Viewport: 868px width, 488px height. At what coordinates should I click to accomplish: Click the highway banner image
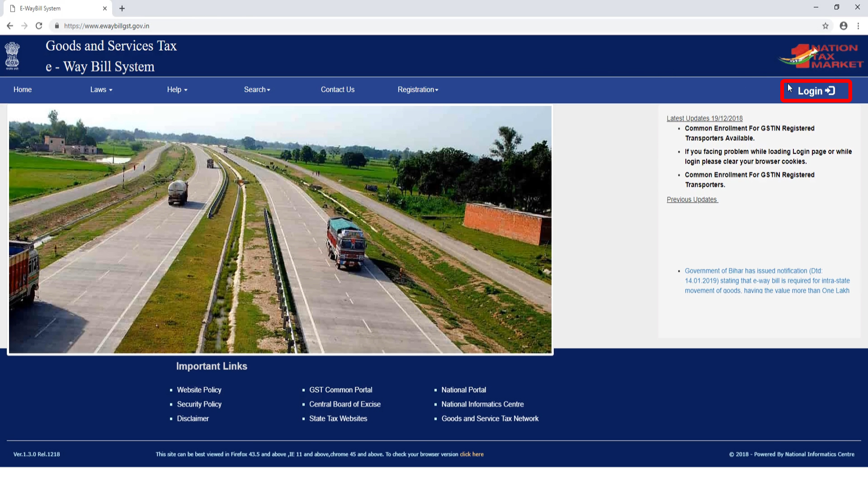point(280,229)
